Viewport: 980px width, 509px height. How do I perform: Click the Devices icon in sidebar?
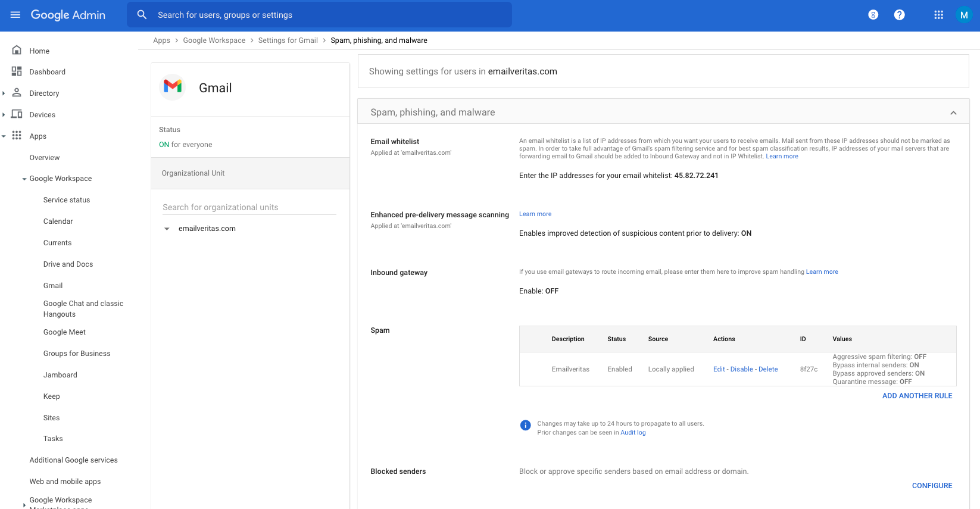click(17, 114)
